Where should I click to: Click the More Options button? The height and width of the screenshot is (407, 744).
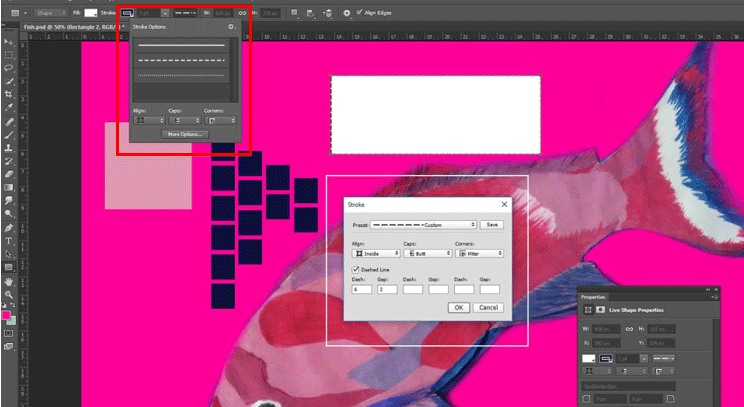click(185, 134)
